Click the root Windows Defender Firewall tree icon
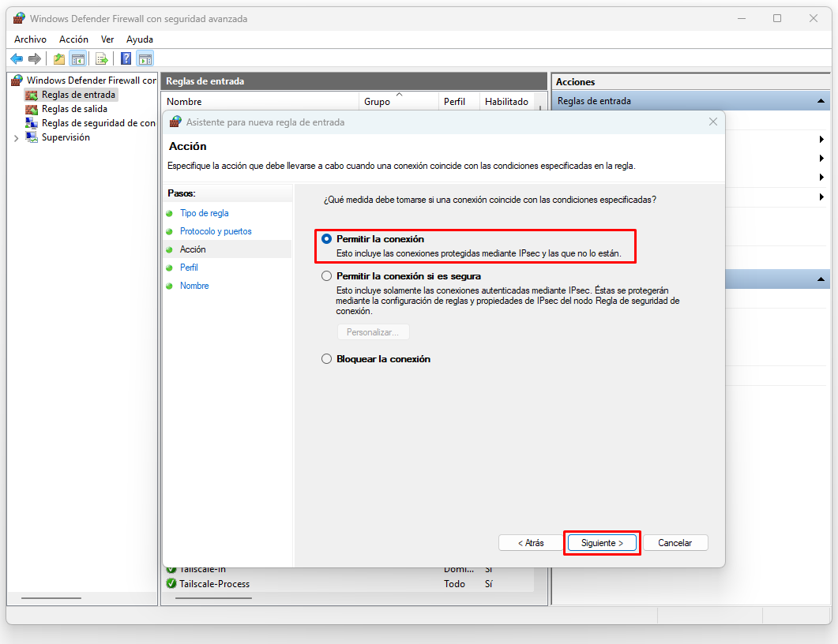Viewport: 838px width, 644px height. click(x=17, y=80)
